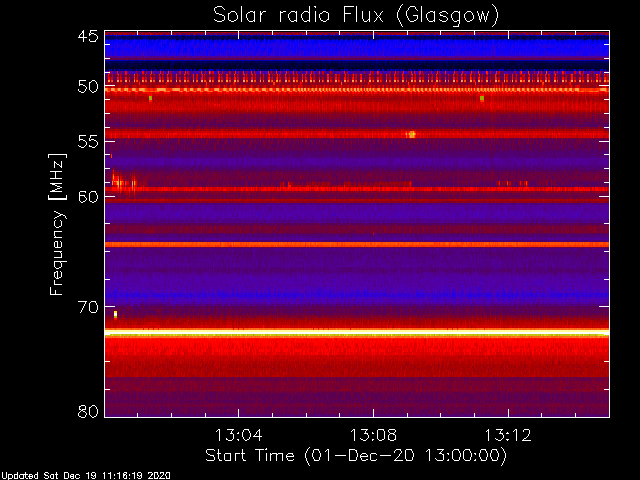Click the '70' frequency axis label
The image size is (640, 480).
[88, 307]
